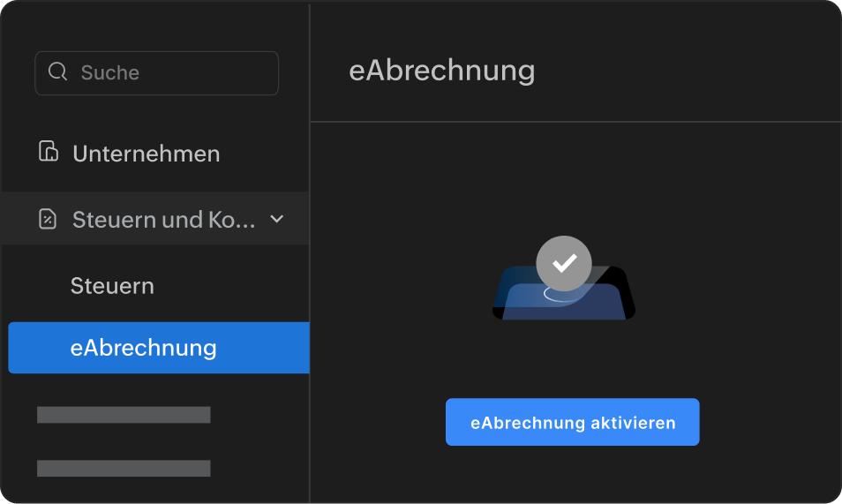This screenshot has width=842, height=504.
Task: Click the percent document icon beside Steuern
Action: click(48, 219)
